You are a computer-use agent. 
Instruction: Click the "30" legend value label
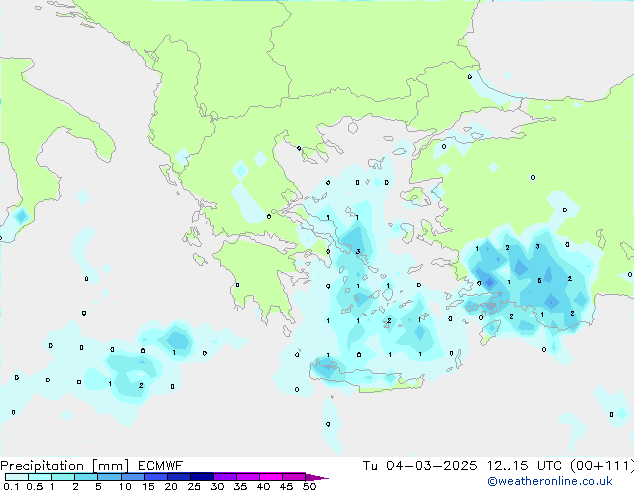pyautogui.click(x=218, y=486)
